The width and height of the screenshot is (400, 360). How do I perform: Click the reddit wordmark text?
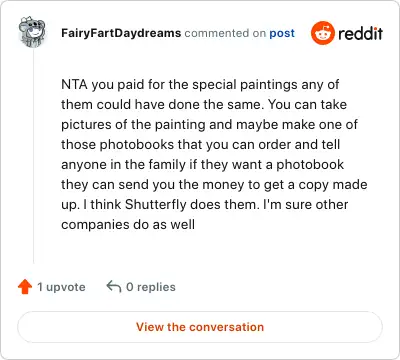[360, 33]
